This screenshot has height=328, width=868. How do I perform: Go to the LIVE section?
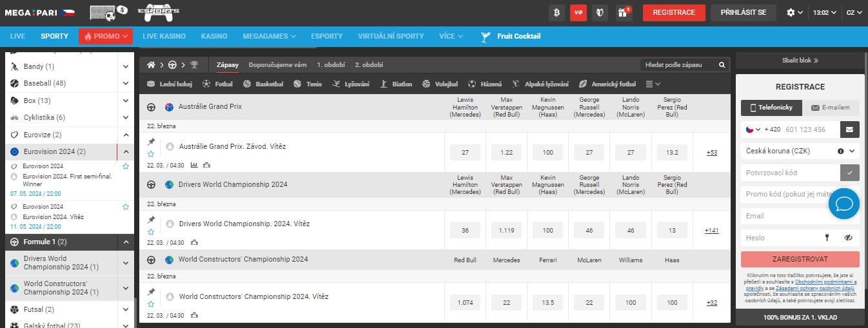(x=17, y=36)
